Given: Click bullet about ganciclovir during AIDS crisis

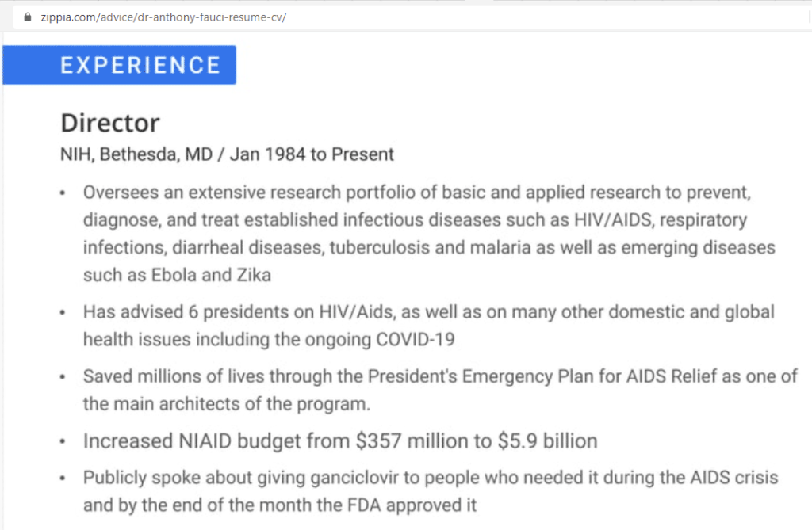Looking at the screenshot, I should pyautogui.click(x=431, y=491).
